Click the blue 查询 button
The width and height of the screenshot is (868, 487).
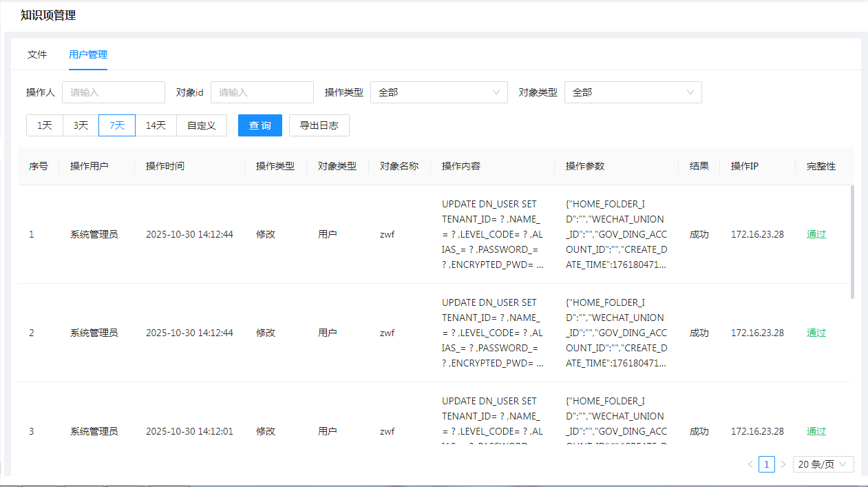click(x=260, y=125)
